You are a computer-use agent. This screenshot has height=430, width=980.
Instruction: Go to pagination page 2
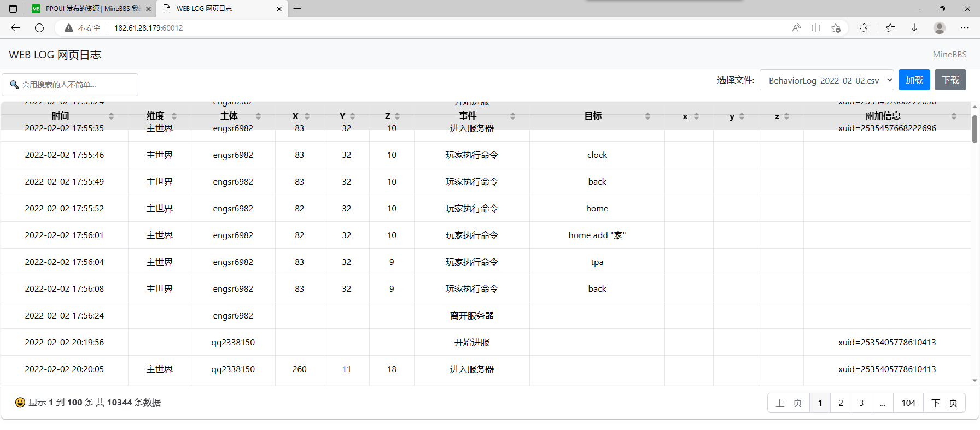(x=841, y=403)
